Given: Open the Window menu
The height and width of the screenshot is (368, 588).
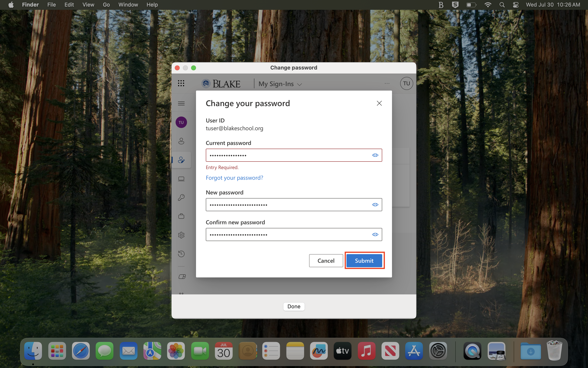Looking at the screenshot, I should pyautogui.click(x=128, y=5).
